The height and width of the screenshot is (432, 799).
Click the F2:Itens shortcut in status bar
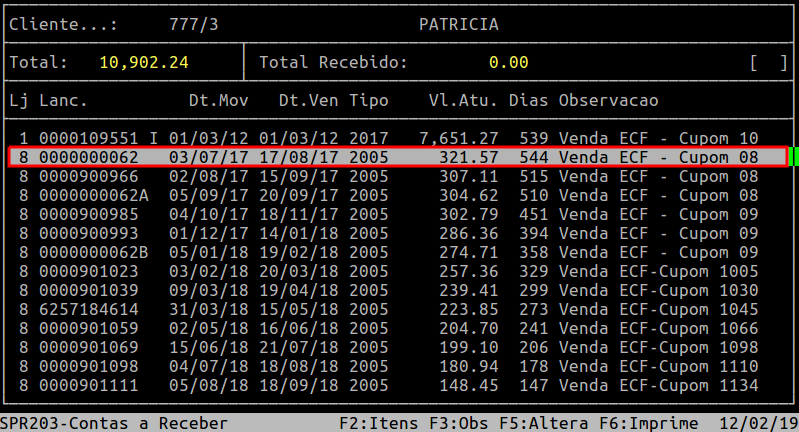coord(379,423)
